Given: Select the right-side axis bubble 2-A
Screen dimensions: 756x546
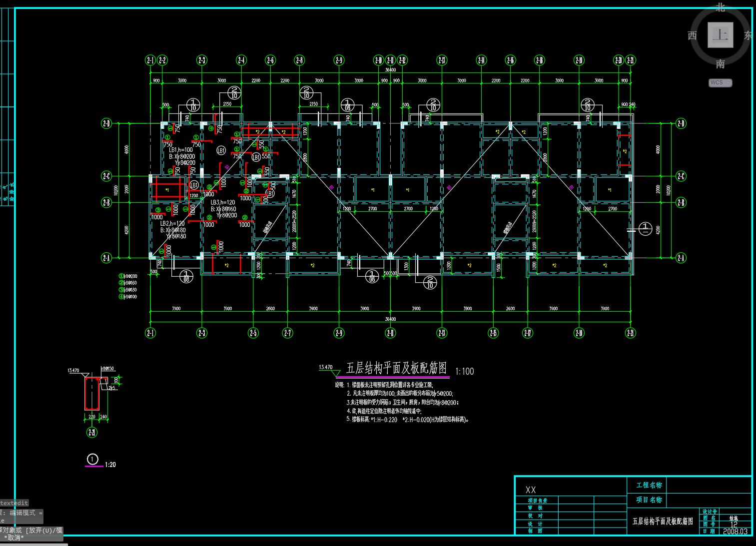Looking at the screenshot, I should pos(681,258).
